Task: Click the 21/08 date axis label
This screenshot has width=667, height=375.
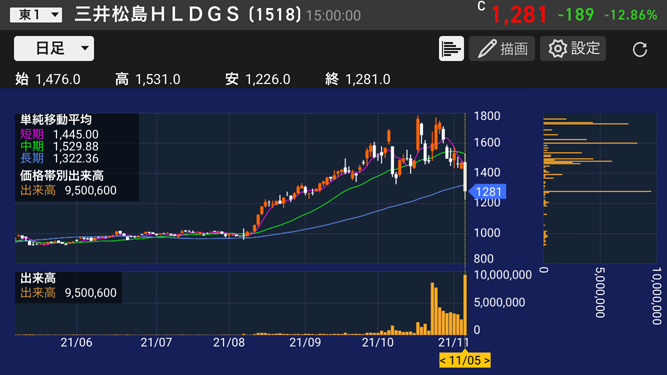Action: (x=229, y=342)
